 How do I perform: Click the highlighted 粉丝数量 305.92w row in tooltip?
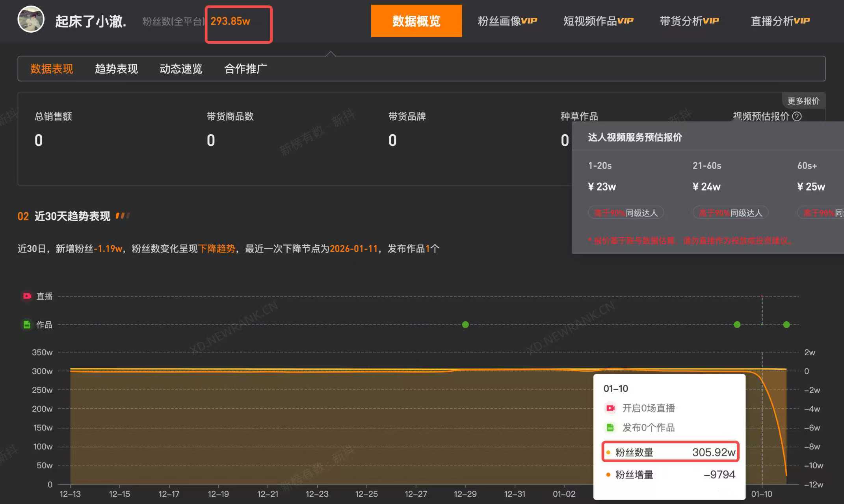pos(670,452)
